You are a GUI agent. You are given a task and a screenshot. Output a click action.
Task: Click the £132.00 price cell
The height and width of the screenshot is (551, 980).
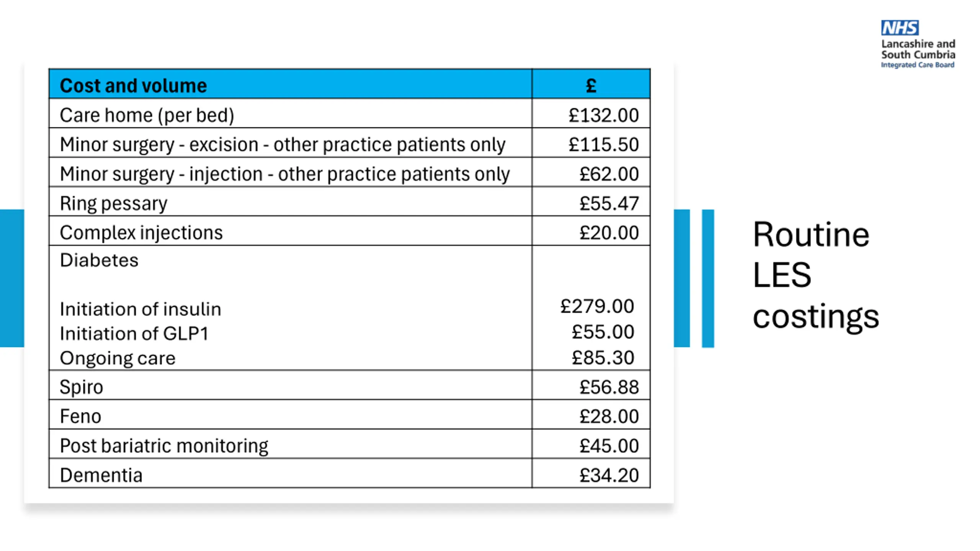(x=603, y=115)
